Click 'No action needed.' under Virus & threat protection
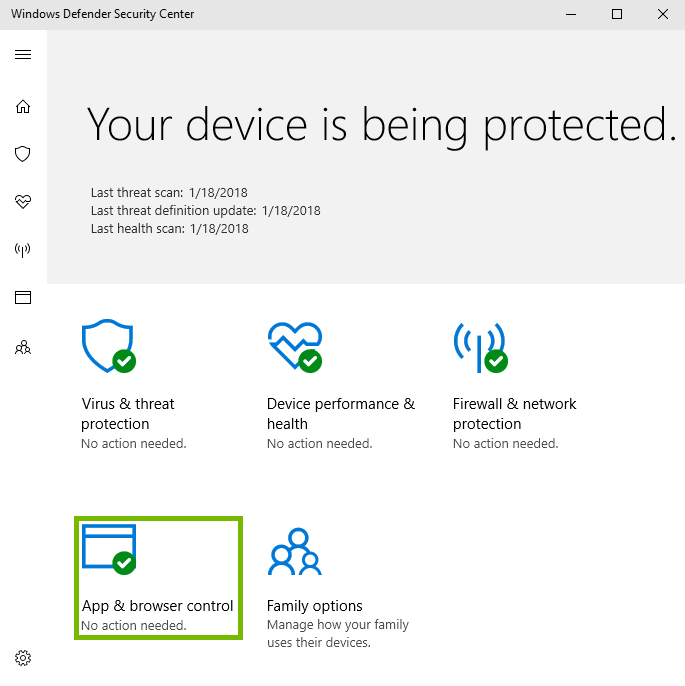Image resolution: width=685 pixels, height=686 pixels. [x=134, y=444]
